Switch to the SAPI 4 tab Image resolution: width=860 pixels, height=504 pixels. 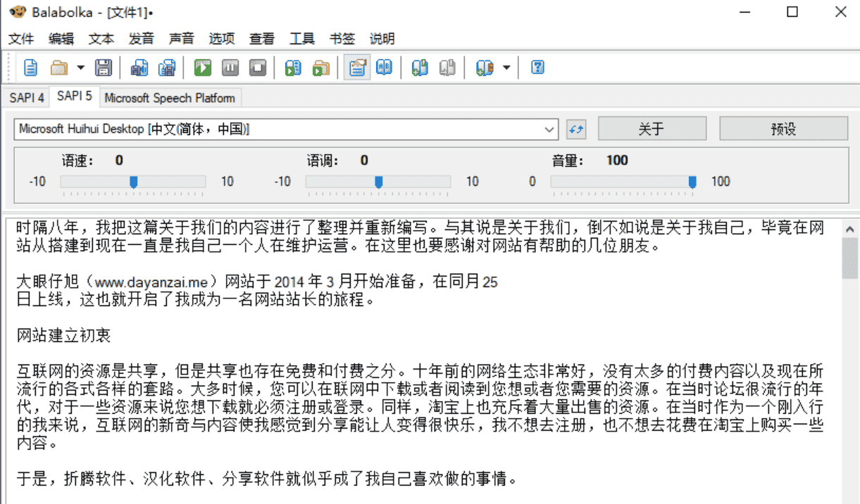25,98
